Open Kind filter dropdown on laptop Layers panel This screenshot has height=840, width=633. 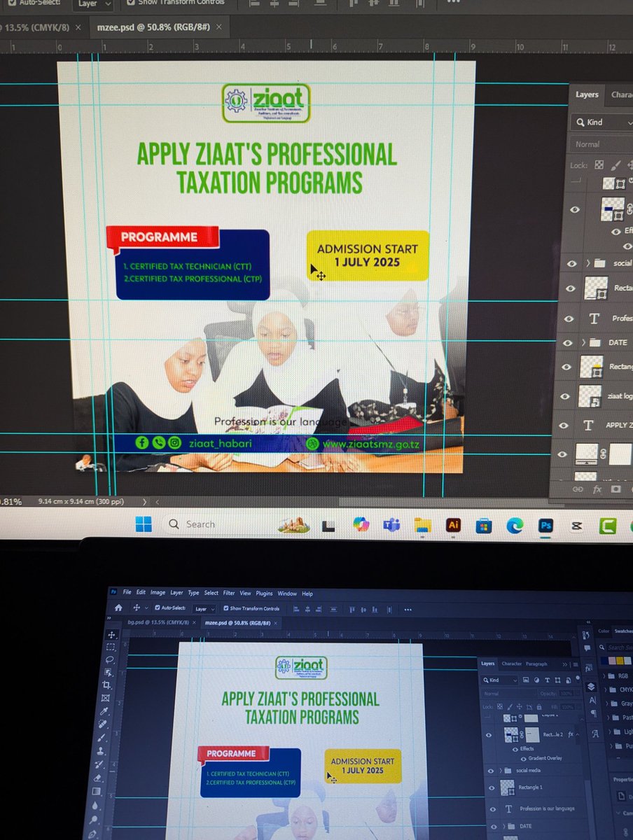pyautogui.click(x=501, y=680)
